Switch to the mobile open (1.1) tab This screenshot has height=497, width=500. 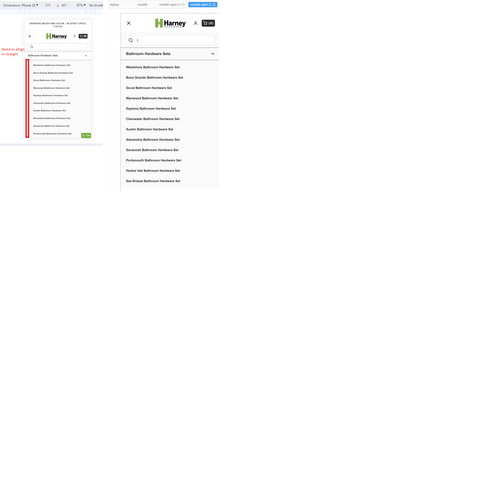pyautogui.click(x=172, y=5)
